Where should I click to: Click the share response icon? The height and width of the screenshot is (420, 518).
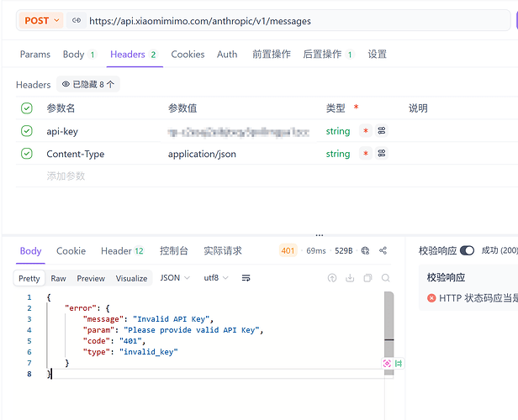(383, 251)
